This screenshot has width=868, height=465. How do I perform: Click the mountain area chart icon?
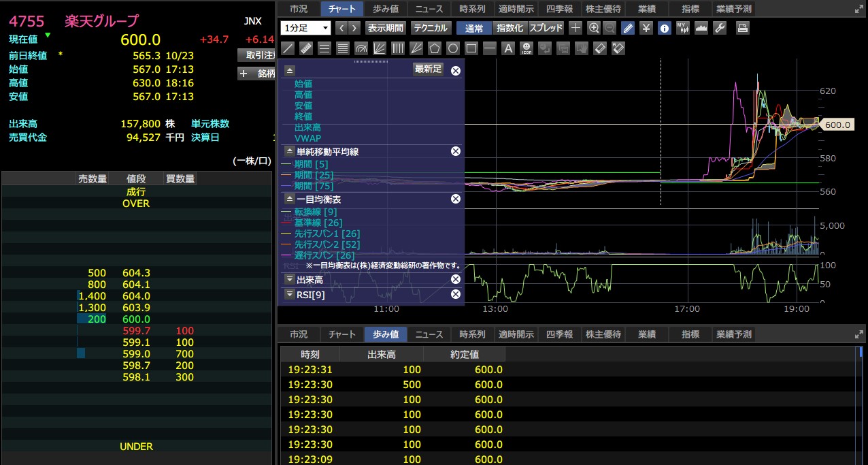point(701,28)
